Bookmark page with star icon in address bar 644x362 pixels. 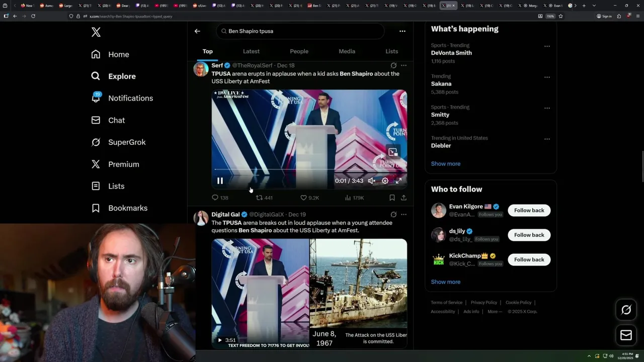[560, 16]
